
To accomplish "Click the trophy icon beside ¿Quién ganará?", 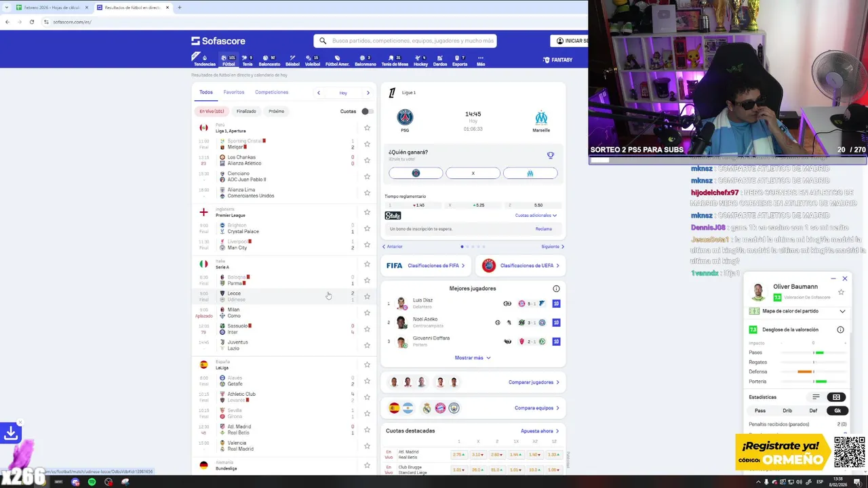I will pyautogui.click(x=551, y=155).
